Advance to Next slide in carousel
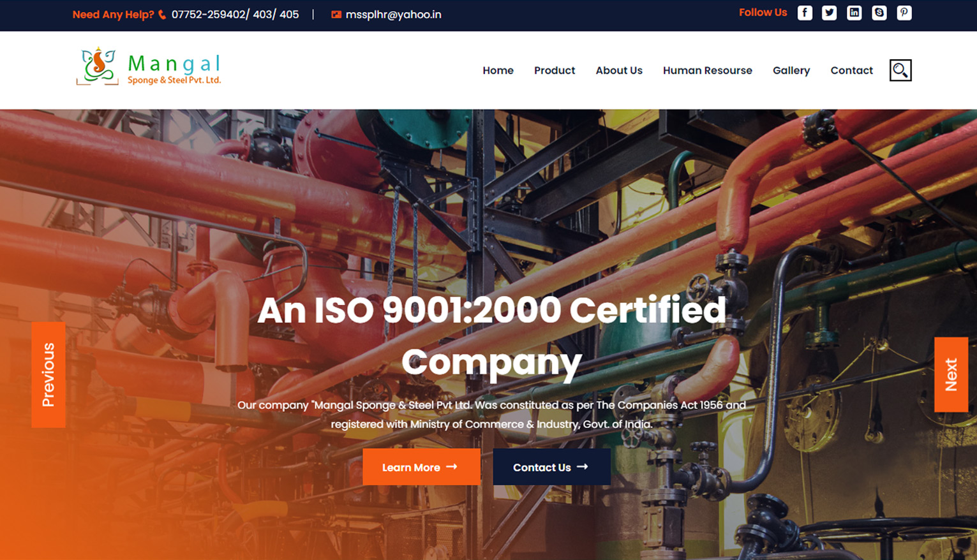 tap(951, 374)
